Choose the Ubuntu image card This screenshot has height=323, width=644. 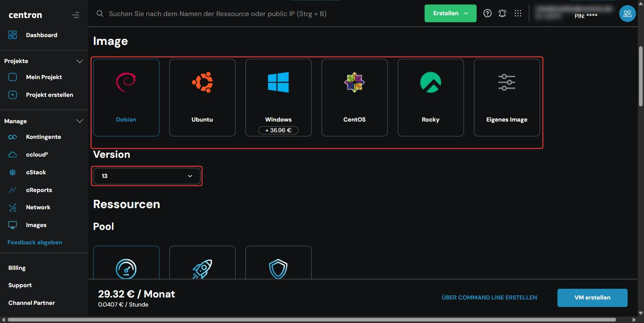point(202,97)
